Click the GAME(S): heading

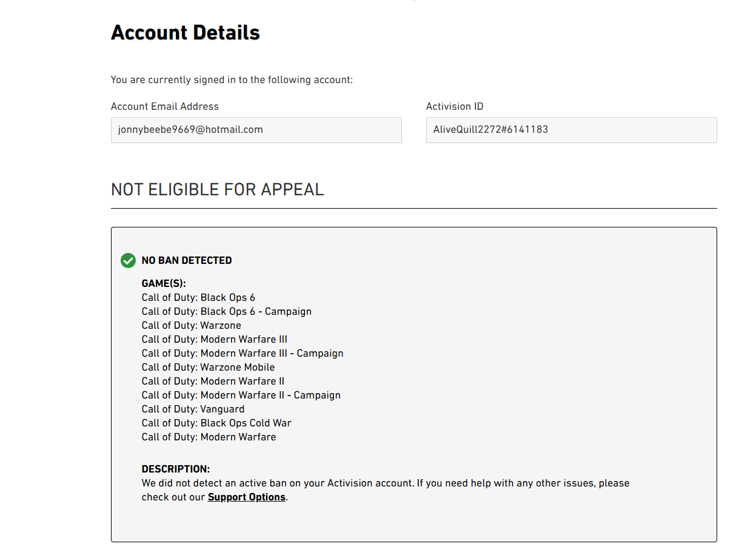point(164,283)
